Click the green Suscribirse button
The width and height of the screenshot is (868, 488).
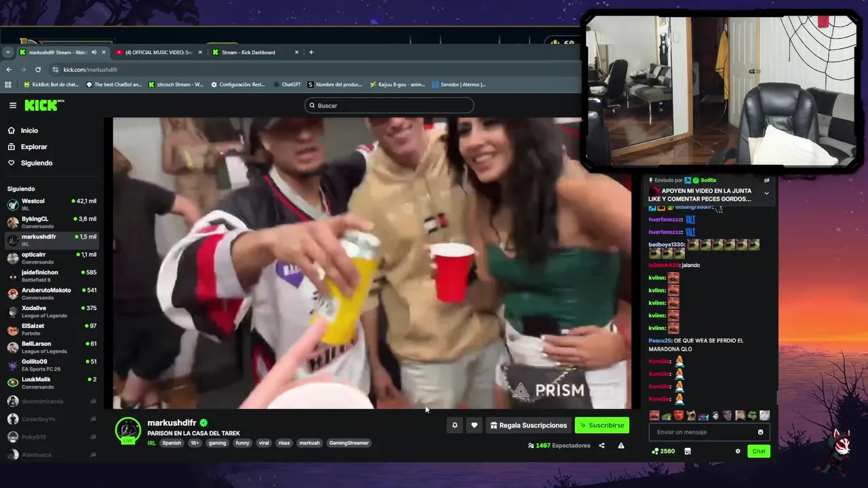pyautogui.click(x=602, y=425)
